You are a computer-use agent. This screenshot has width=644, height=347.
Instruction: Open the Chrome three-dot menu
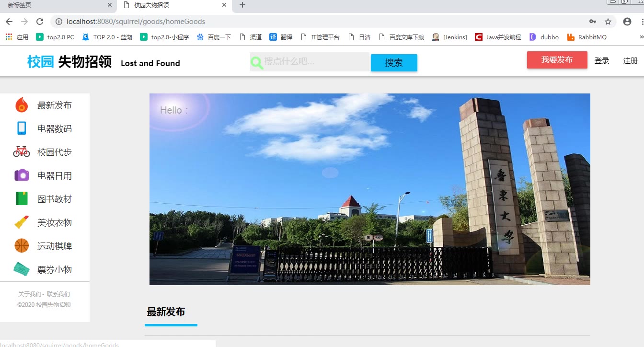coord(642,22)
